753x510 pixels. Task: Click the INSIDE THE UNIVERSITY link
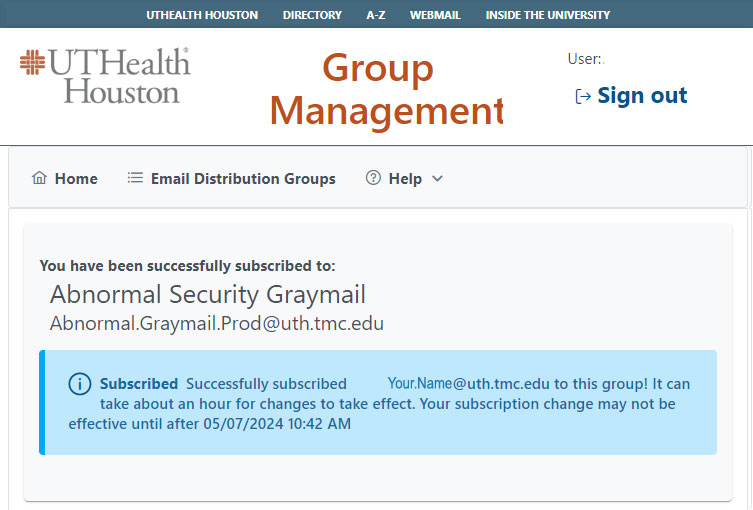click(x=547, y=15)
